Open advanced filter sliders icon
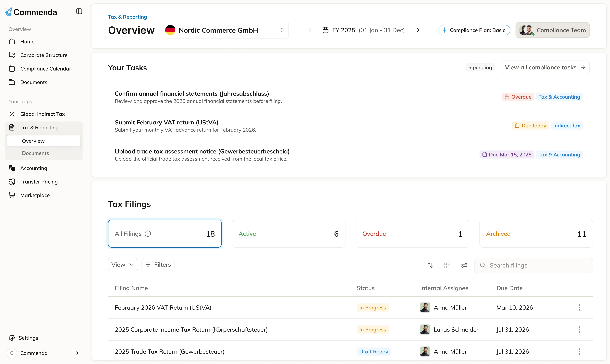The width and height of the screenshot is (610, 364). tap(464, 265)
